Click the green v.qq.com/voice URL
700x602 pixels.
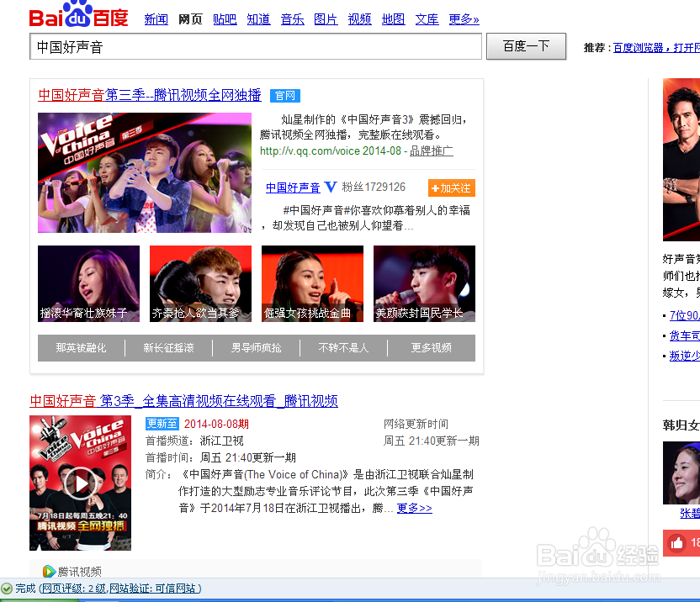tap(309, 150)
